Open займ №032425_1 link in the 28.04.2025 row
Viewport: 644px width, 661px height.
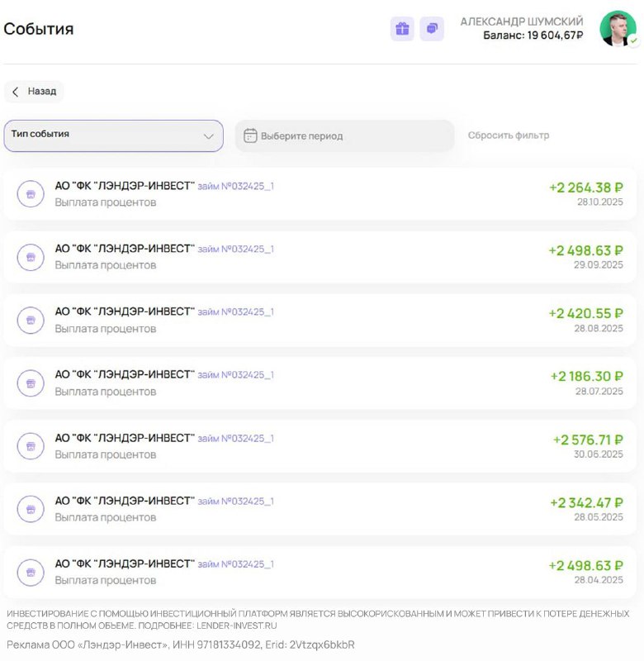pos(236,564)
